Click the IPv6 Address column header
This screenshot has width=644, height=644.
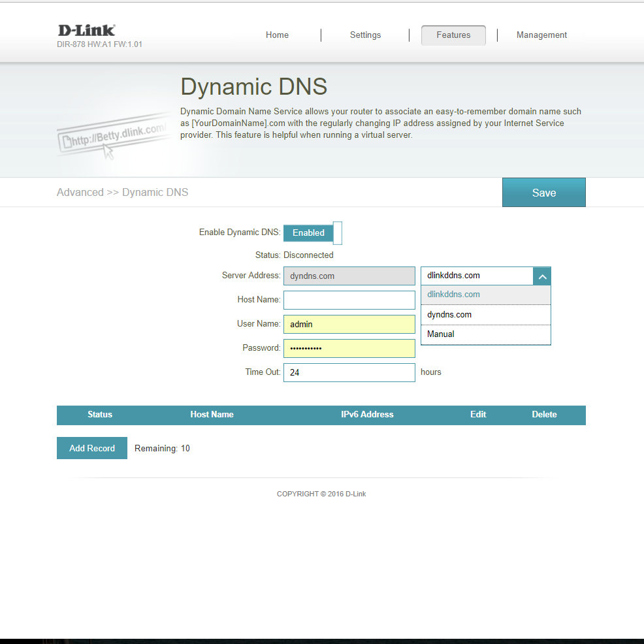pos(367,415)
